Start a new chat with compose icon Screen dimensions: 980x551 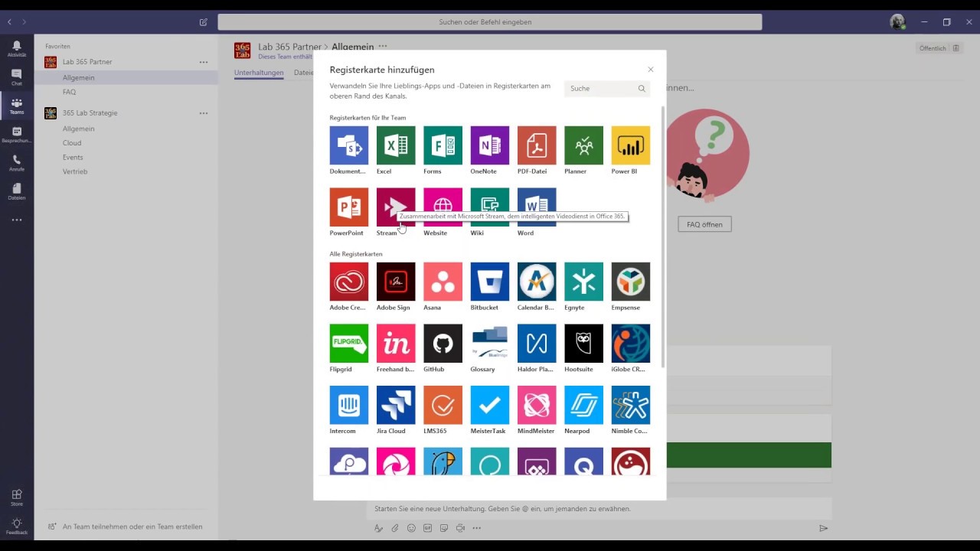pos(204,22)
